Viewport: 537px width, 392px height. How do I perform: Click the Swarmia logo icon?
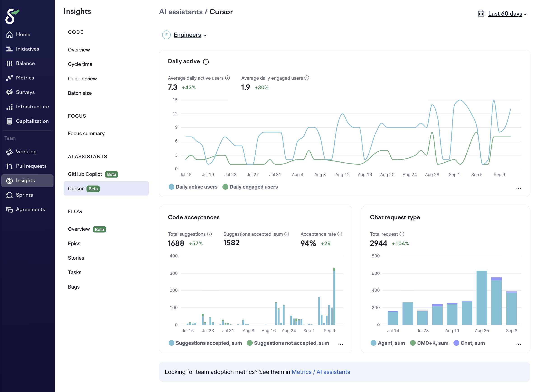click(x=12, y=16)
